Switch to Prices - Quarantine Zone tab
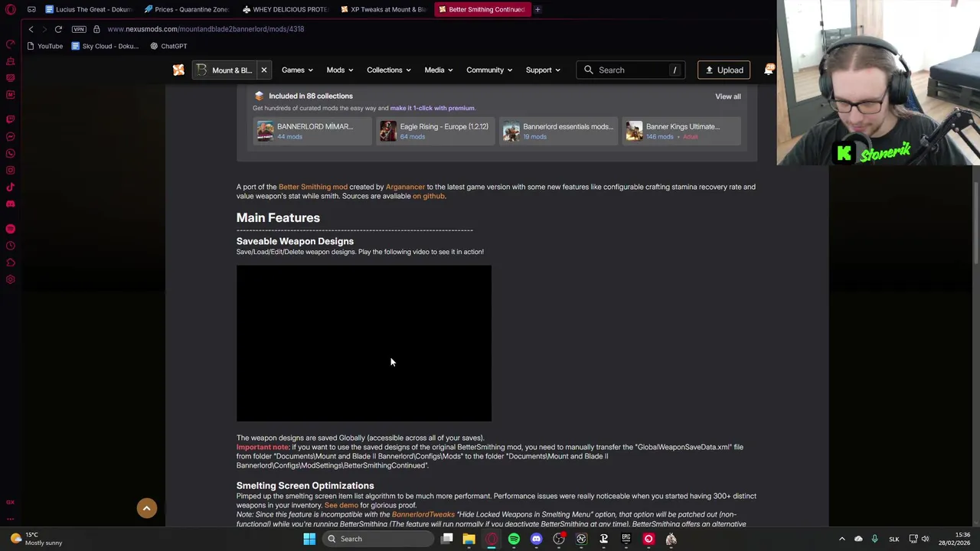The image size is (980, 551). (x=186, y=9)
